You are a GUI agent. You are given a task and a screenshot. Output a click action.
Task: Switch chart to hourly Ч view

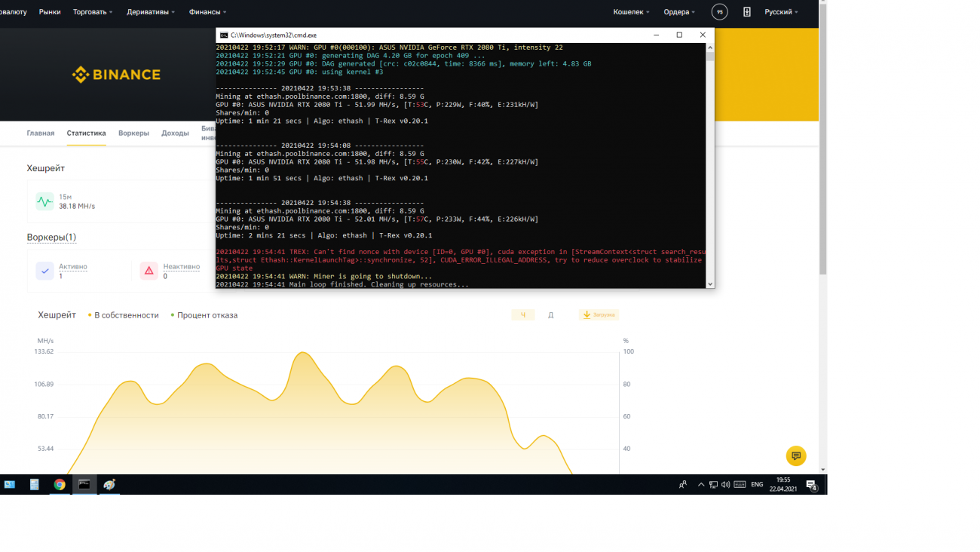pos(522,314)
